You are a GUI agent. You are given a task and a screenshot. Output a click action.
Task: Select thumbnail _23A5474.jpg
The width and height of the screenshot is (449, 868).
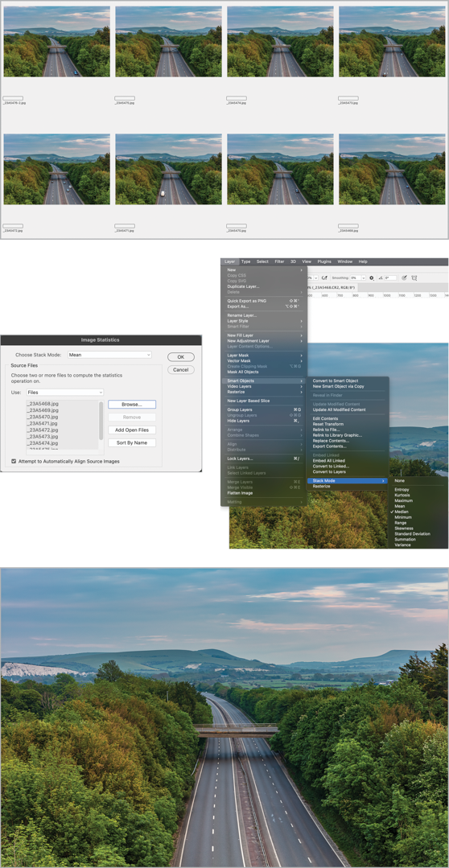pyautogui.click(x=280, y=42)
